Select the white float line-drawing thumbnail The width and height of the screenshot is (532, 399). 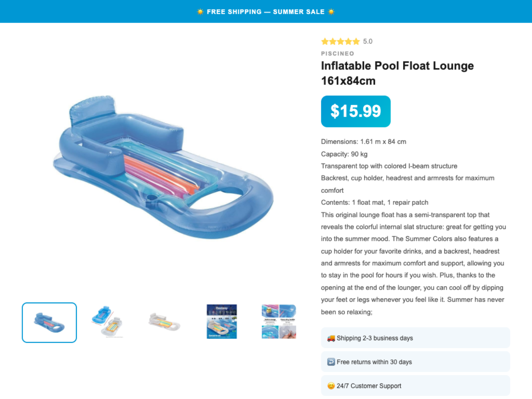164,322
